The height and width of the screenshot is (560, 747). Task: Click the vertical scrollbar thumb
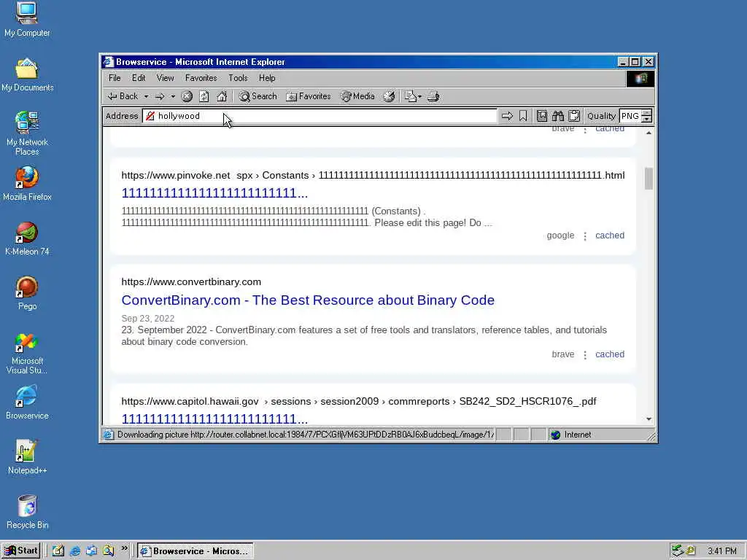(649, 179)
